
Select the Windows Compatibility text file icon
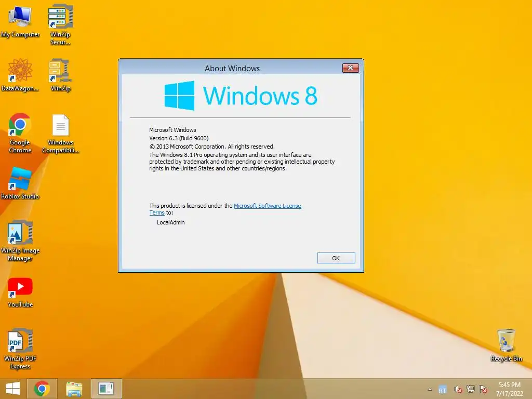pyautogui.click(x=60, y=134)
